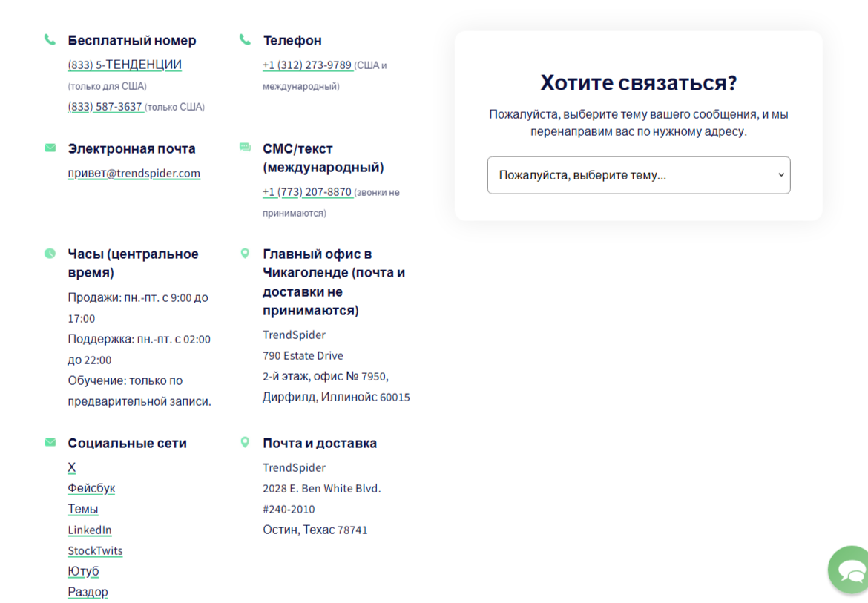The image size is (868, 603).
Task: Open the X social link
Action: click(71, 467)
